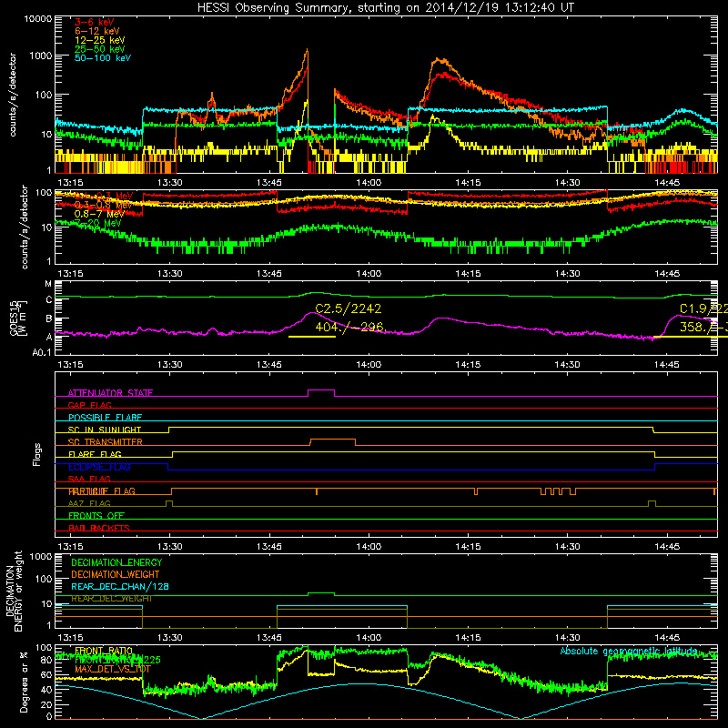Select the green 25-50 keV legend label

point(100,49)
